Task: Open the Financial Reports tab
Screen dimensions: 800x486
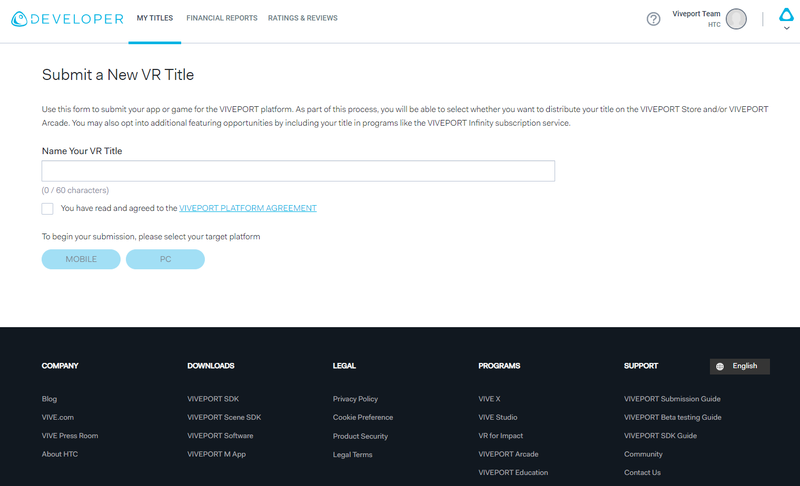Action: pyautogui.click(x=222, y=18)
